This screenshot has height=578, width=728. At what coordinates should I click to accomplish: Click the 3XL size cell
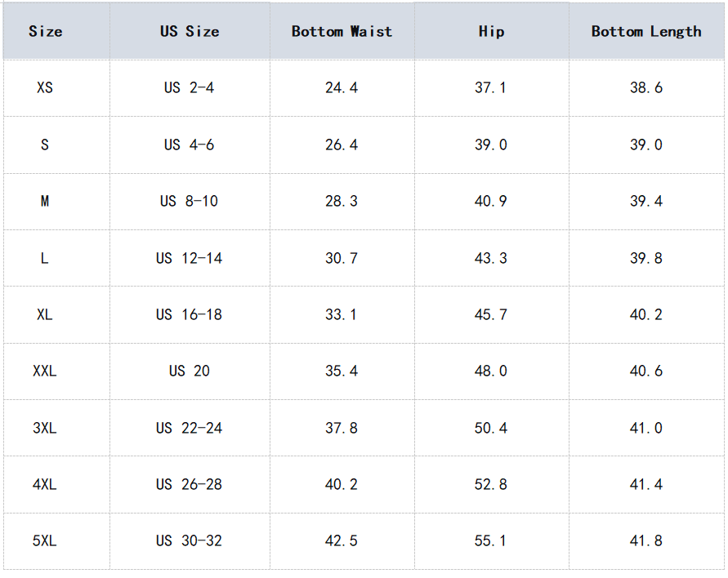point(45,428)
